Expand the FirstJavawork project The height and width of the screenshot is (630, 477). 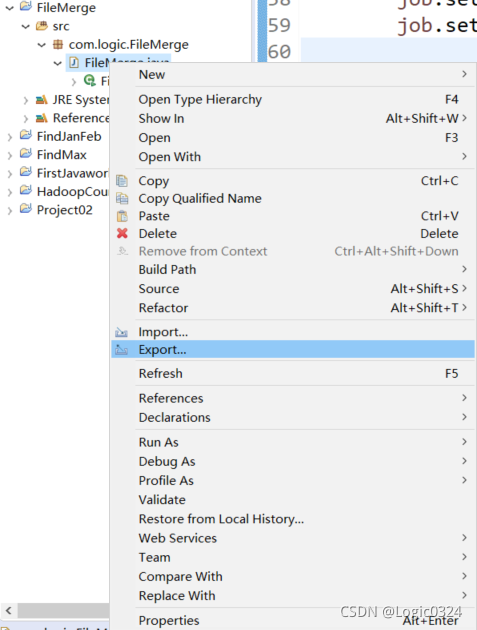10,174
